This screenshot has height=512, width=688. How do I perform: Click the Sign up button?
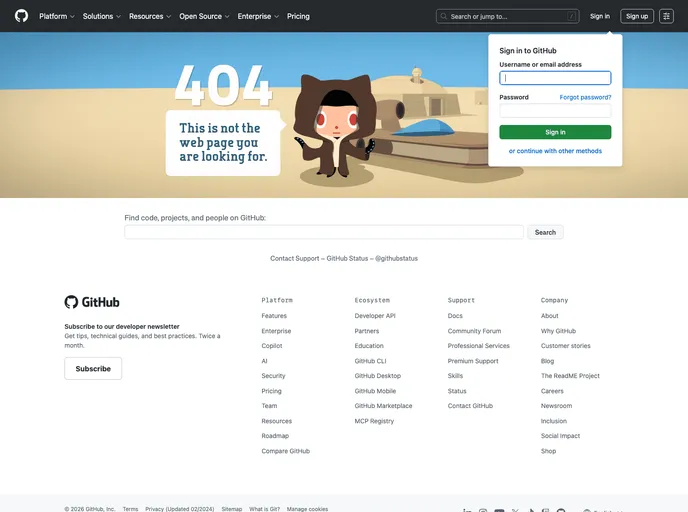coord(637,16)
